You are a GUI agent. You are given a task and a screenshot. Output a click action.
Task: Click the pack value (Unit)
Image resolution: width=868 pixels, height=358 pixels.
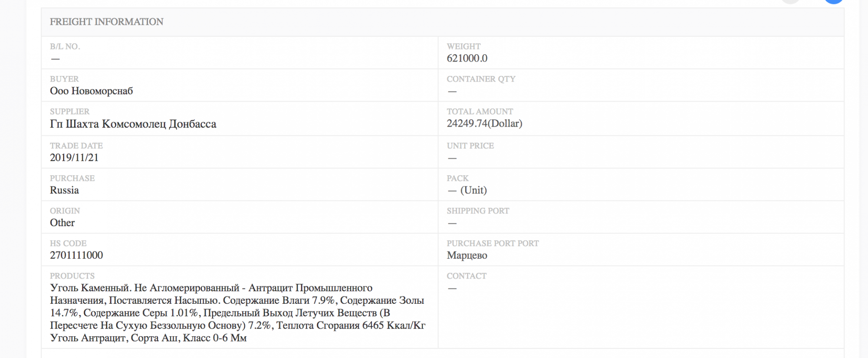coord(473,190)
